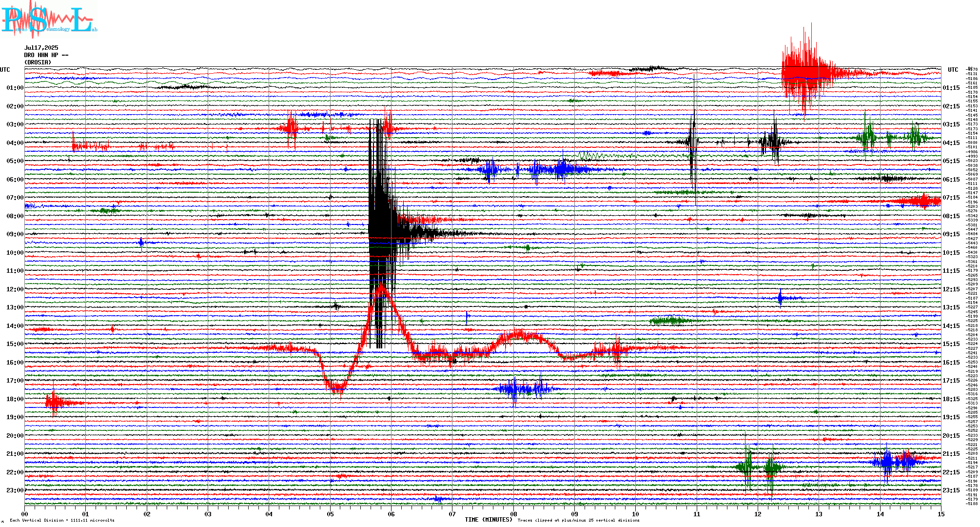Click the 09:15 time label

[x=951, y=234]
